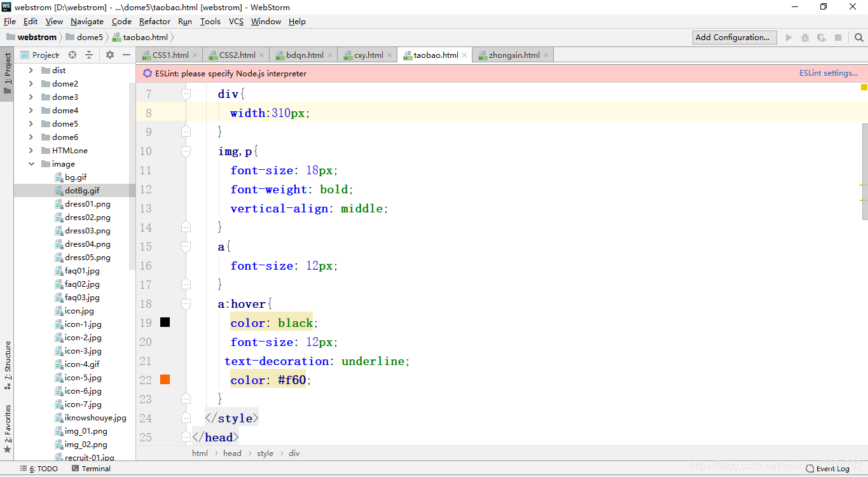This screenshot has height=477, width=868.
Task: Toggle fold marker at line 14
Action: coord(186,227)
